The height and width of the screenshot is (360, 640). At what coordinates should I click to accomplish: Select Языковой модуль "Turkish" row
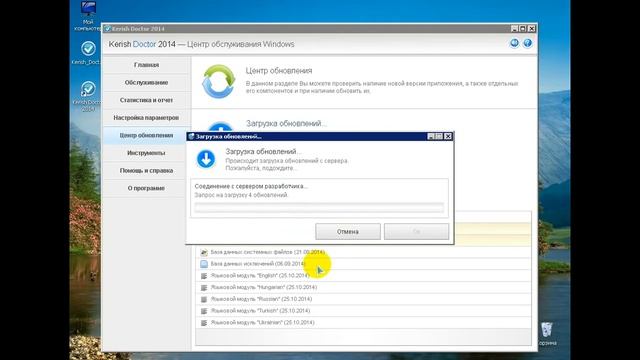364,311
